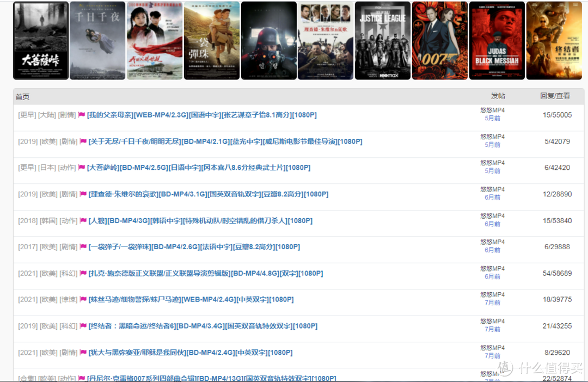Filter by [2017] tag on 一袋弹子 row
Viewport: 588px width, 382px height.
[28, 247]
